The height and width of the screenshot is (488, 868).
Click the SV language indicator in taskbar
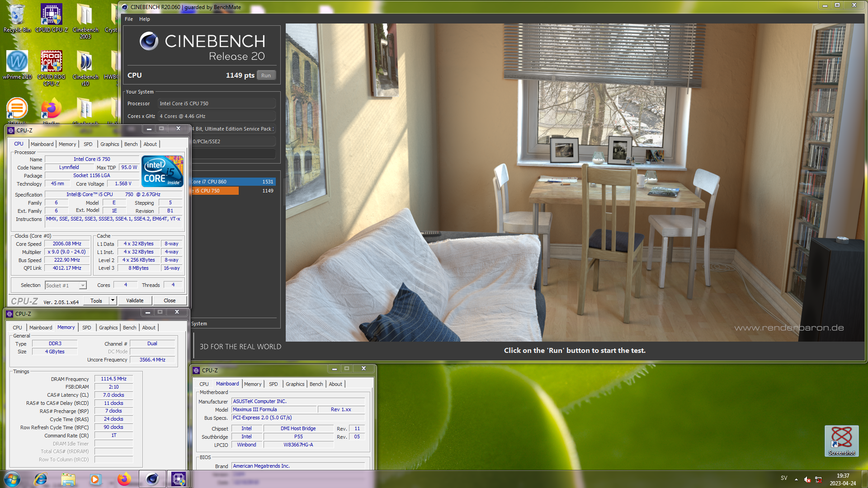point(784,478)
